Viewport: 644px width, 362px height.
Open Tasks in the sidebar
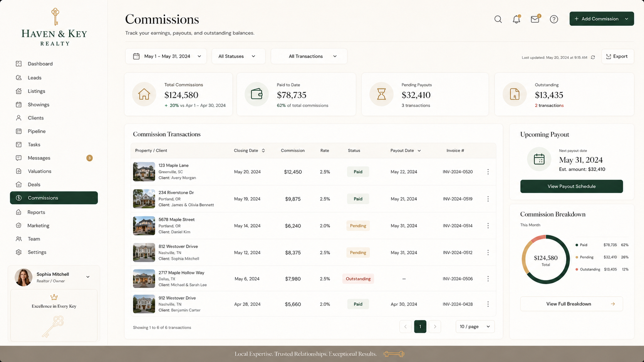pos(54,145)
